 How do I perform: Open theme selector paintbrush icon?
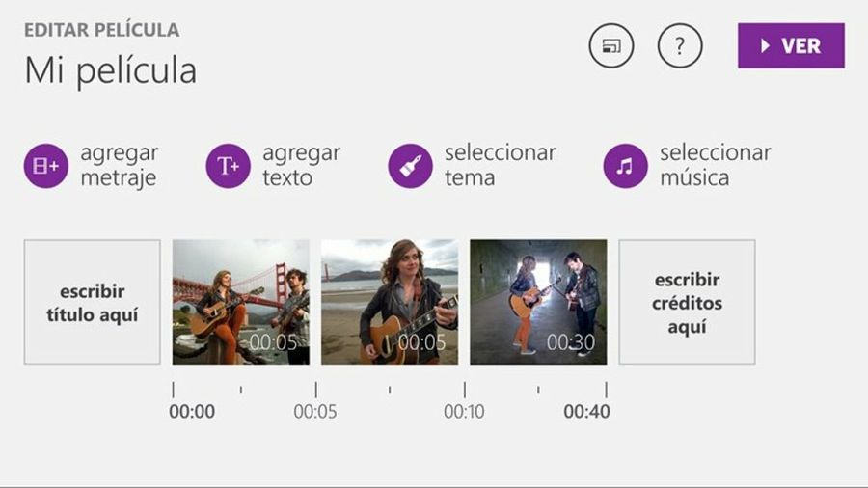click(x=410, y=166)
